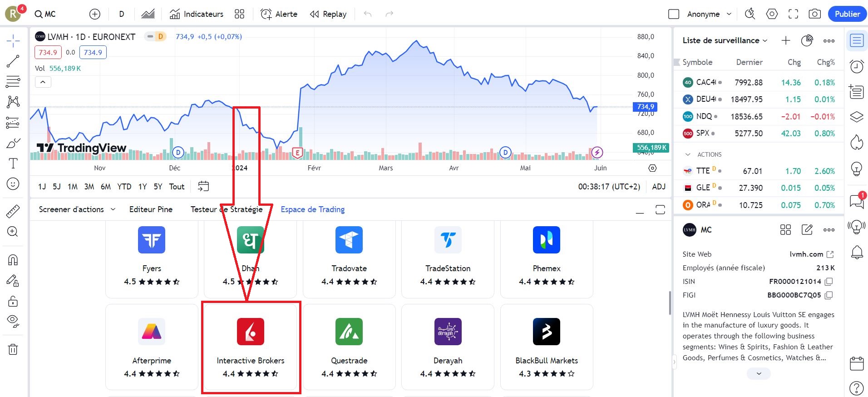868x397 pixels.
Task: Switch to the Testeur de Stratégie tab
Action: coord(226,209)
